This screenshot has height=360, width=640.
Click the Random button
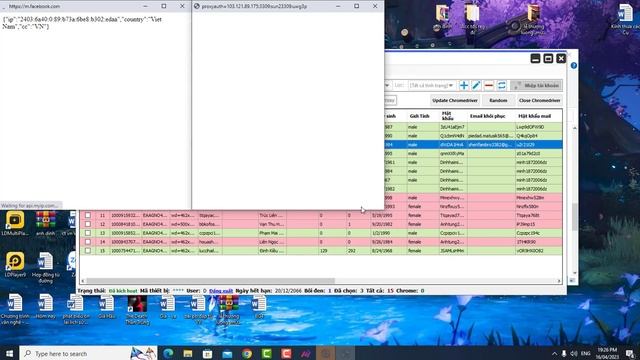(x=498, y=100)
